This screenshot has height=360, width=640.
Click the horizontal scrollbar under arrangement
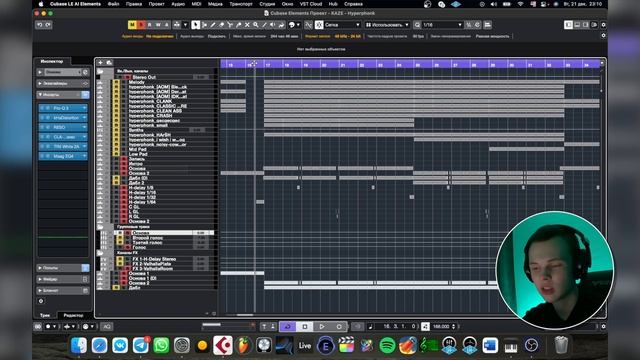(x=245, y=315)
